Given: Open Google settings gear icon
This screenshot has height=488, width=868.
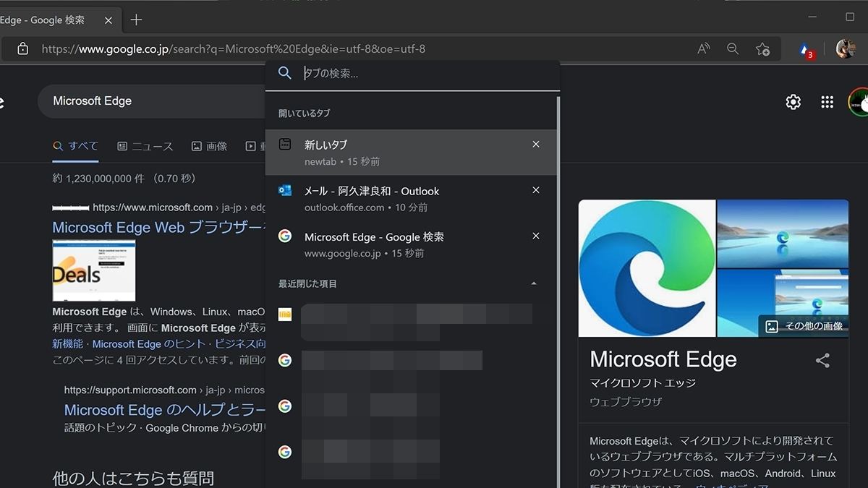Looking at the screenshot, I should pos(793,102).
